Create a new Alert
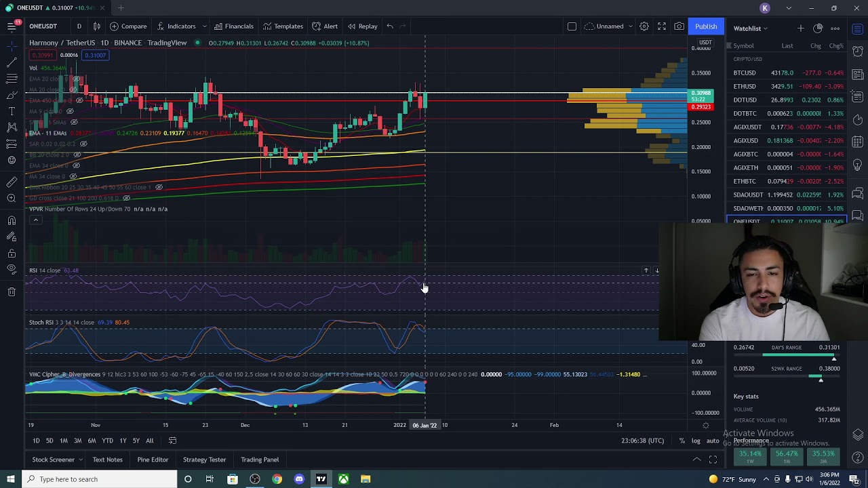 coord(325,26)
